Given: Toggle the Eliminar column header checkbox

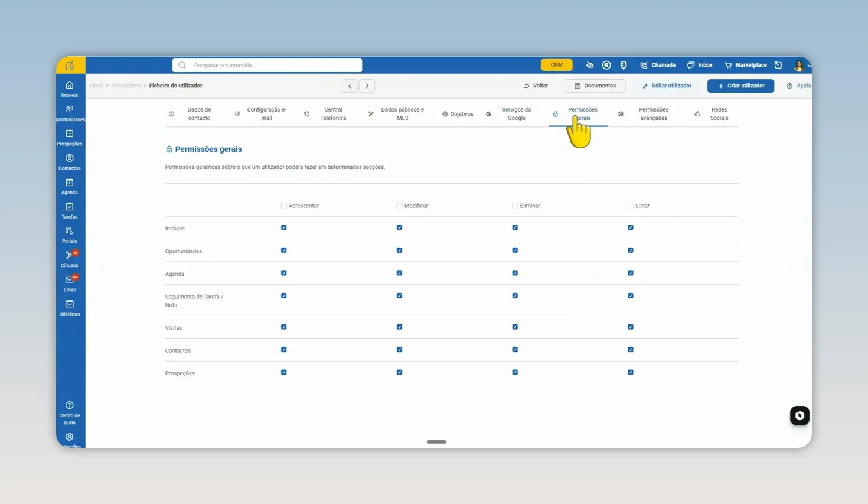Looking at the screenshot, I should 515,206.
